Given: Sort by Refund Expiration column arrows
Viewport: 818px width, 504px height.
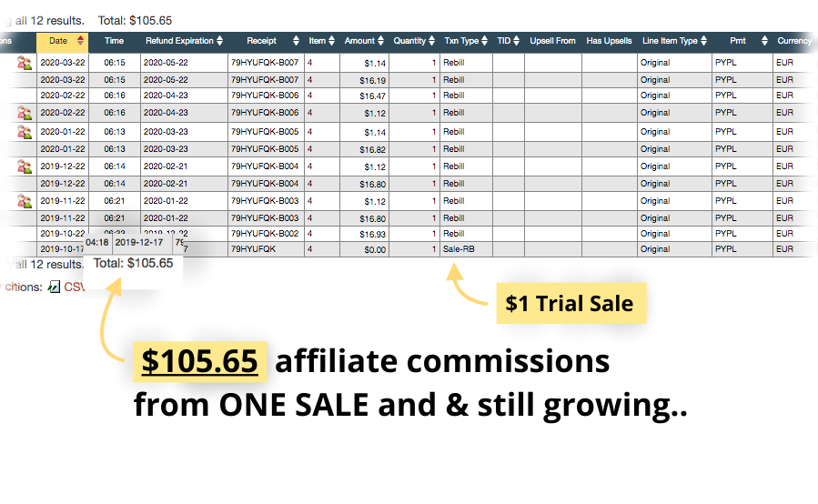Looking at the screenshot, I should click(x=219, y=41).
